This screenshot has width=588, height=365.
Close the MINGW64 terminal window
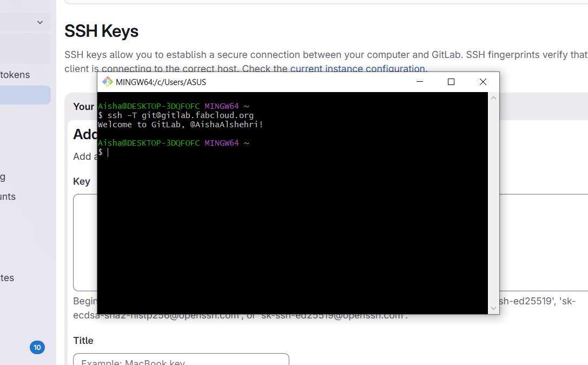point(483,82)
